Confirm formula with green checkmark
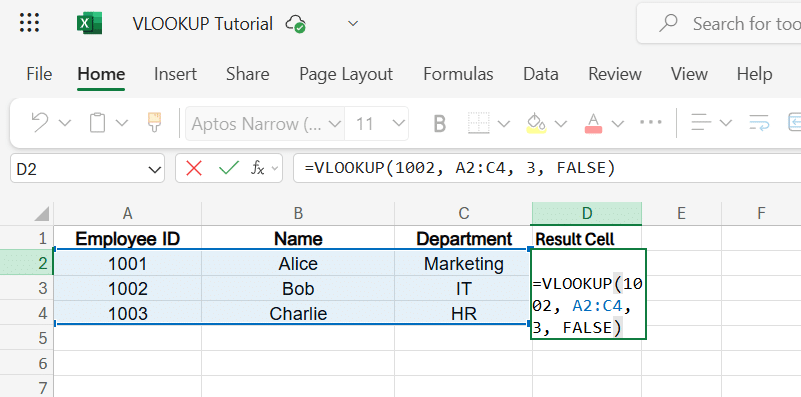The width and height of the screenshot is (801, 397). (228, 168)
